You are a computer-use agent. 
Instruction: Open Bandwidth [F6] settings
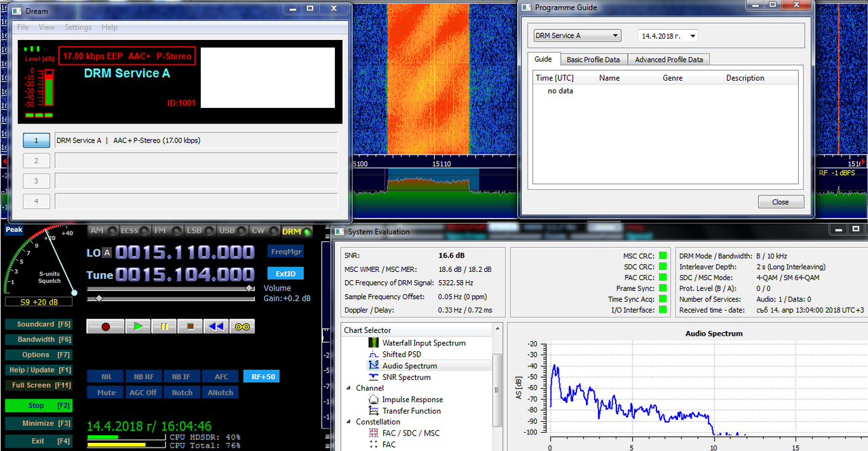[x=39, y=340]
